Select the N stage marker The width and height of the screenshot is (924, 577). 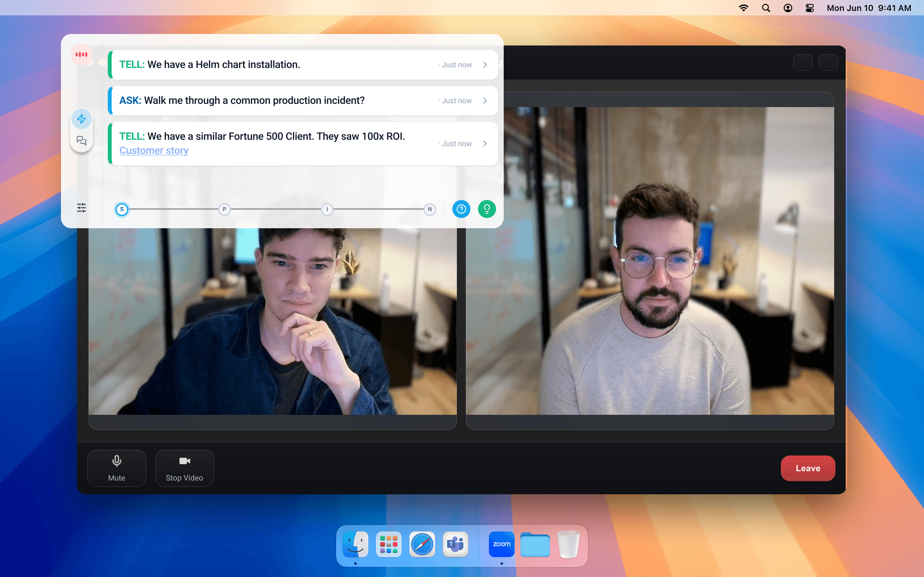(430, 209)
